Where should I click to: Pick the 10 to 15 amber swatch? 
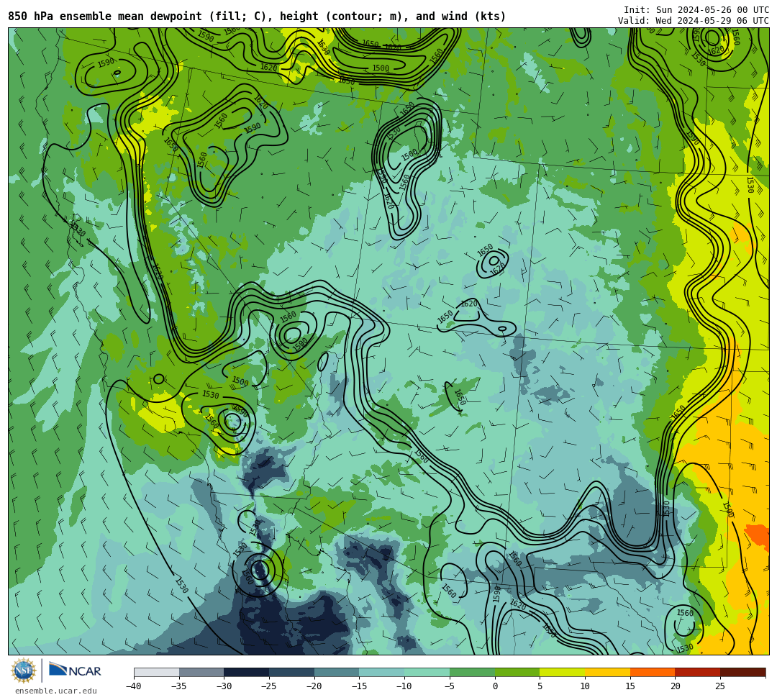pos(607,672)
